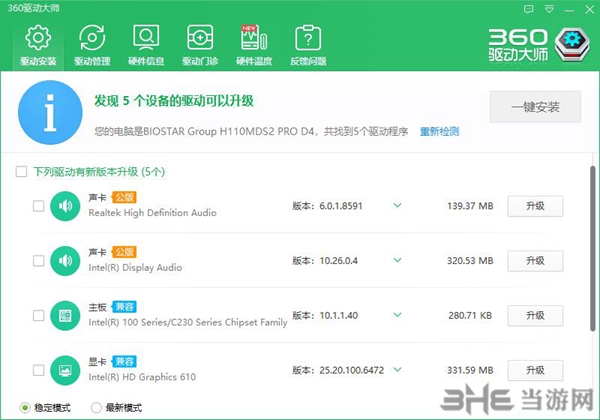Image resolution: width=600 pixels, height=420 pixels.
Task: Check the Intel(R) HD Graphics 610 checkbox
Action: pos(39,370)
